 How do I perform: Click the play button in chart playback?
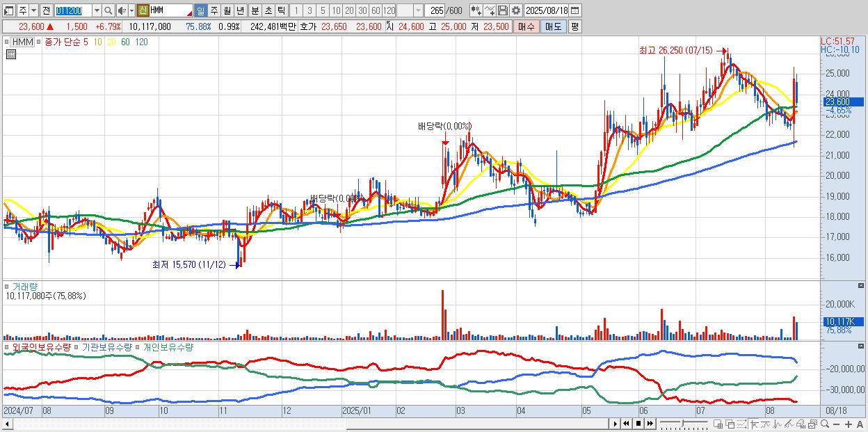[616, 424]
